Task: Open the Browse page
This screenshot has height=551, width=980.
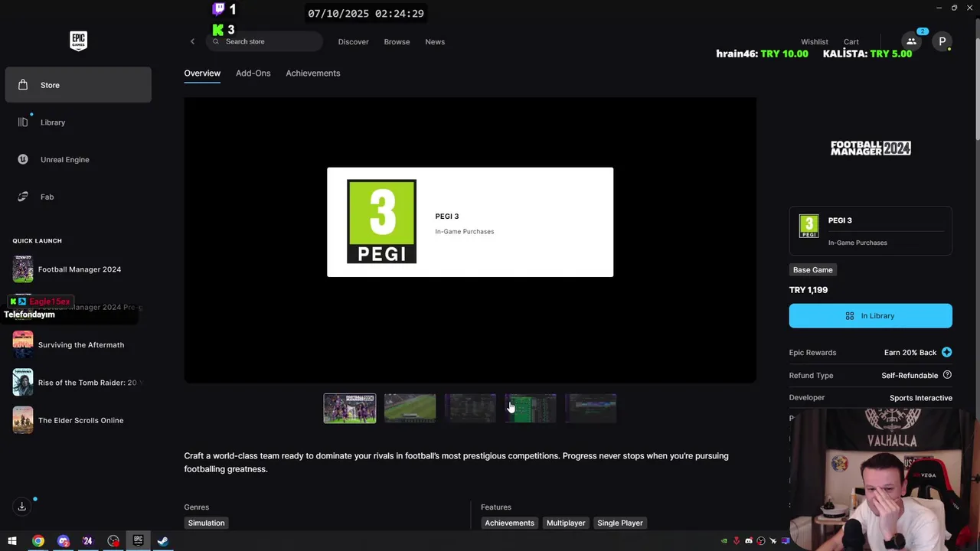Action: click(x=397, y=41)
